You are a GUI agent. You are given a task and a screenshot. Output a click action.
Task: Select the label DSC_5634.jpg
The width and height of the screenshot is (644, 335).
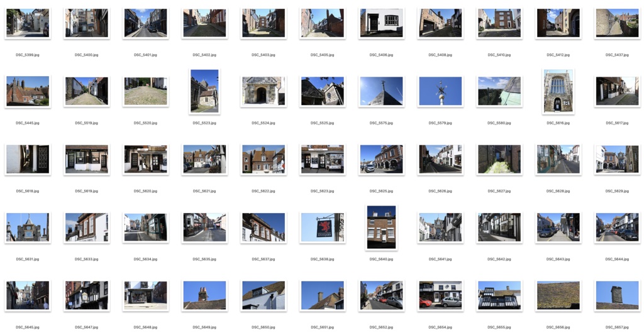coord(145,259)
